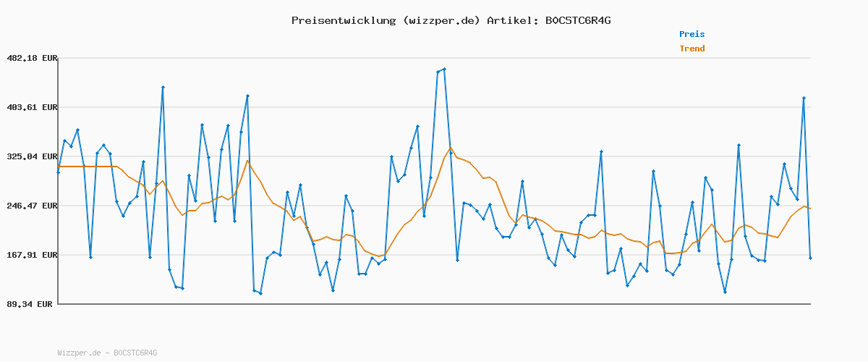Click the highest peak of the orange trend line
The height and width of the screenshot is (362, 868).
tap(451, 148)
